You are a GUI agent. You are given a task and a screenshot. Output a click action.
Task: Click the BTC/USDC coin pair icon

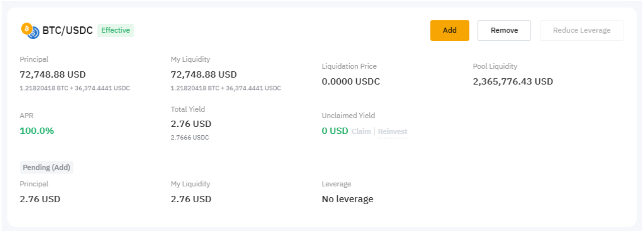[x=30, y=30]
